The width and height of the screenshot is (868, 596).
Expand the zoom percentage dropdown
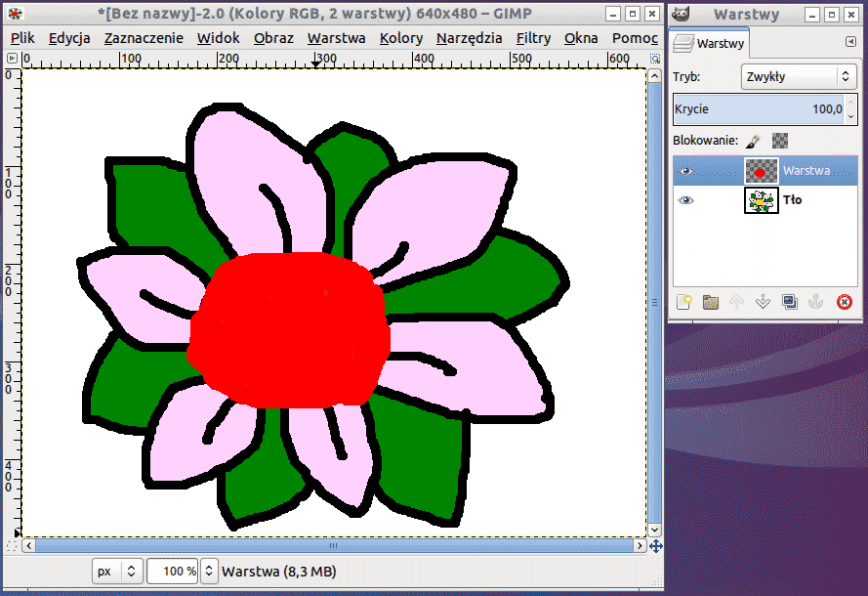pos(209,571)
